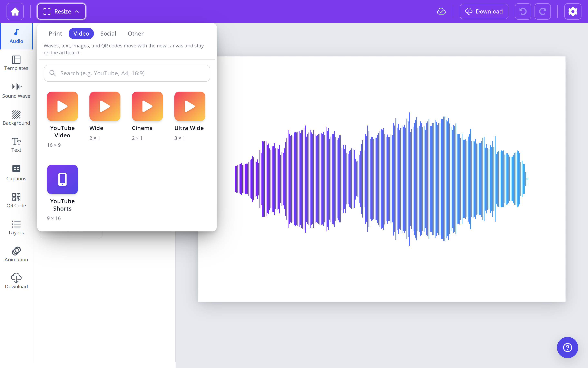Click the Download button in top bar
This screenshot has width=588, height=368.
(x=484, y=11)
